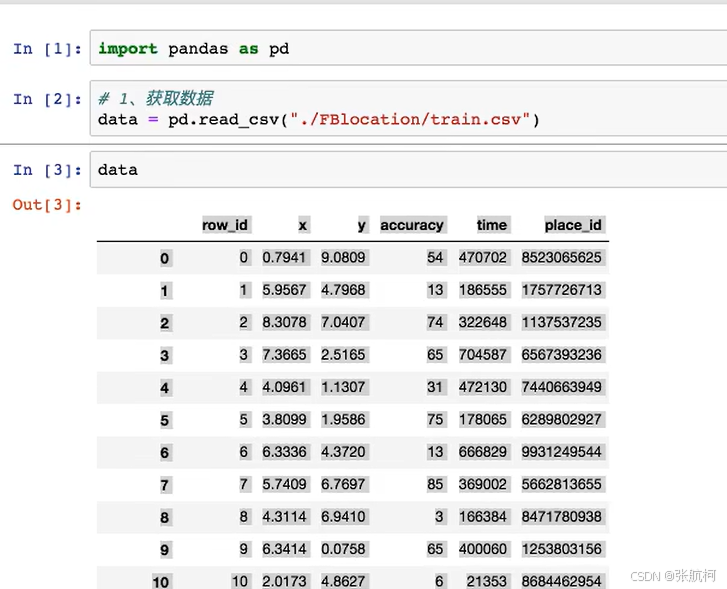Viewport: 727px width, 589px height.
Task: Click the time column header
Action: (x=492, y=225)
